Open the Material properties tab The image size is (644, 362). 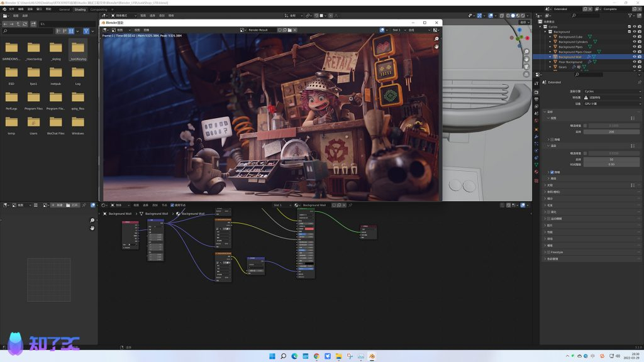pos(536,172)
